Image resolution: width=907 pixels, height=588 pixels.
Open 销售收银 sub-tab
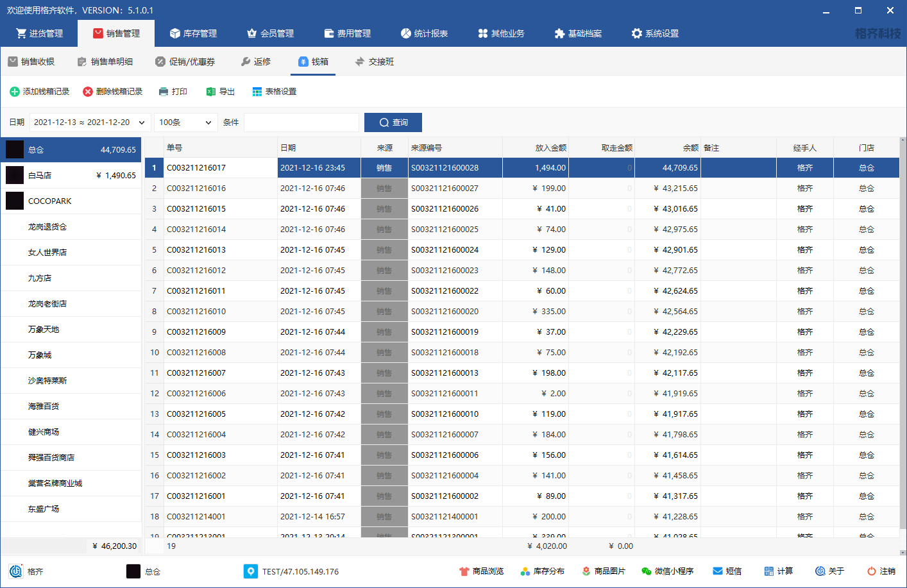click(31, 62)
